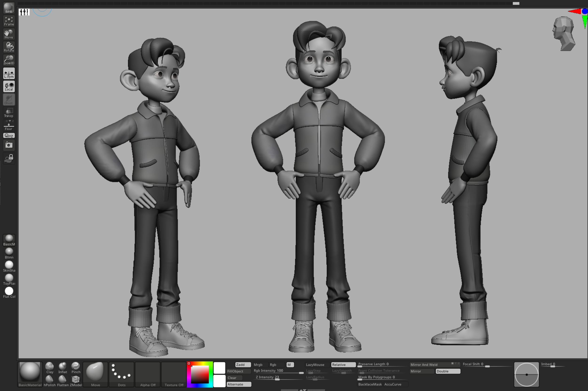Viewport: 588px width, 391px height.
Task: Pick the Flatten brush
Action: (63, 381)
